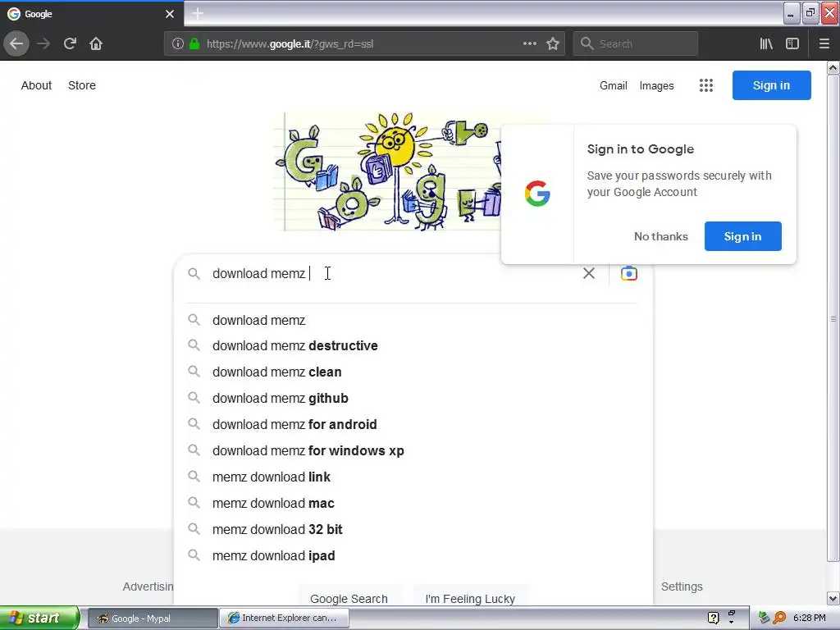840x630 pixels.
Task: Click the Google Search button
Action: point(349,598)
